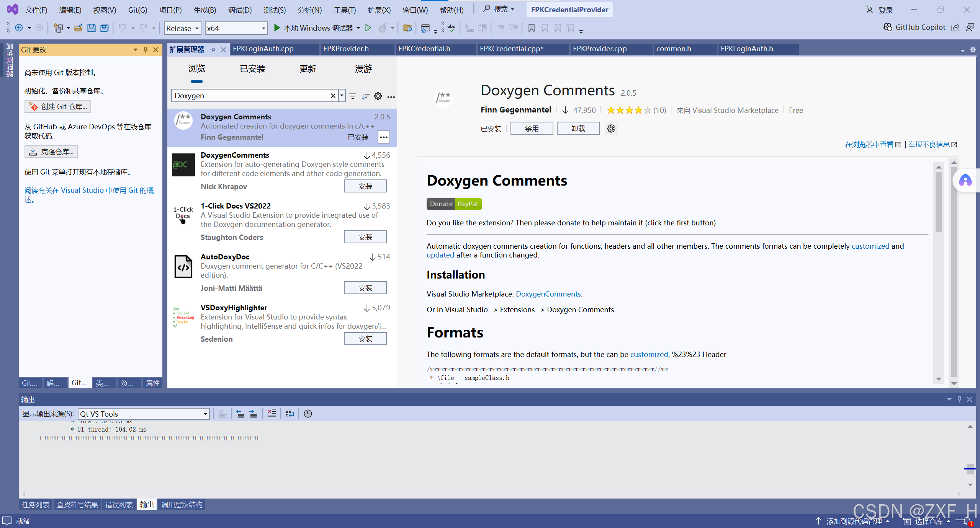Clear the Doxygen search text X
Image resolution: width=980 pixels, height=528 pixels.
[x=333, y=96]
